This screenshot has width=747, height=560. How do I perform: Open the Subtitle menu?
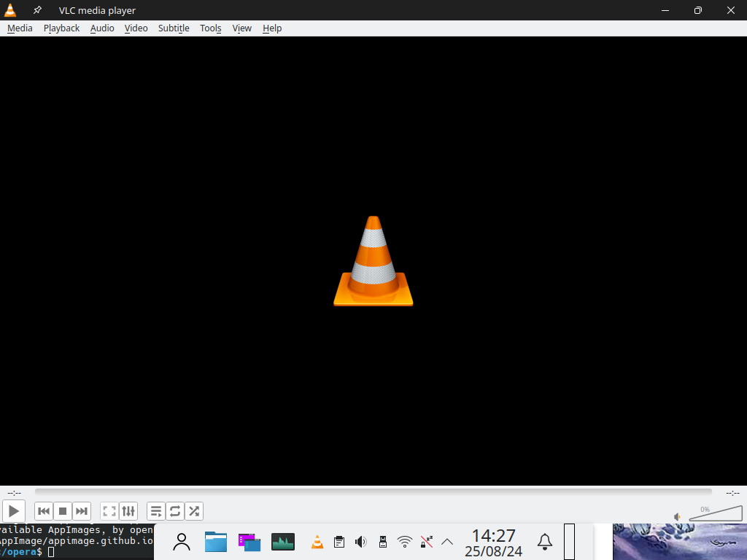click(x=174, y=28)
